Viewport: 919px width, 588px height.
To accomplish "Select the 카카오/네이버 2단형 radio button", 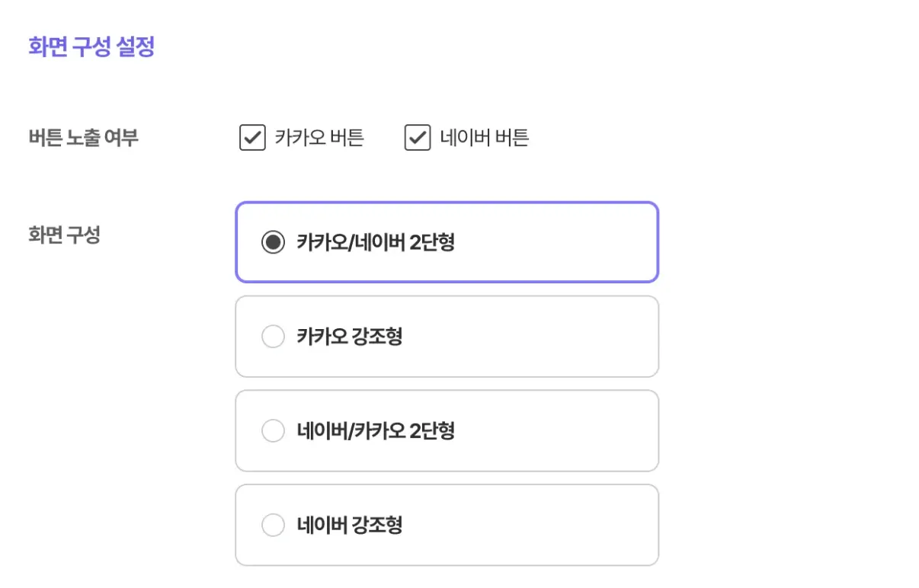I will pyautogui.click(x=273, y=243).
